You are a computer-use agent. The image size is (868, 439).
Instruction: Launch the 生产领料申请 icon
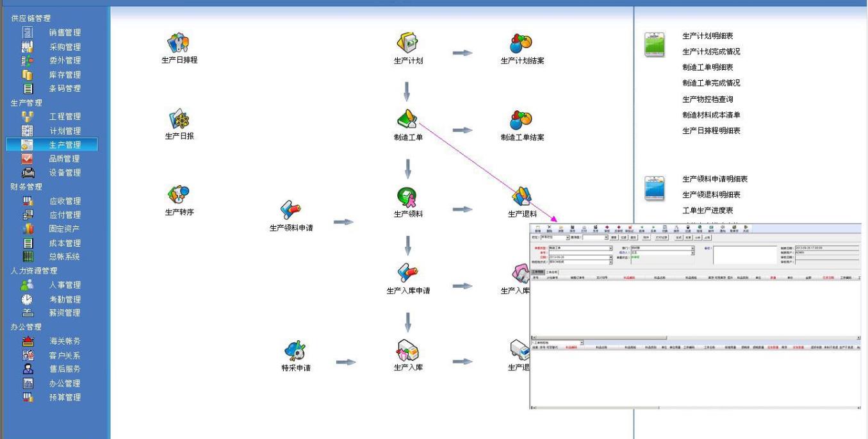291,211
